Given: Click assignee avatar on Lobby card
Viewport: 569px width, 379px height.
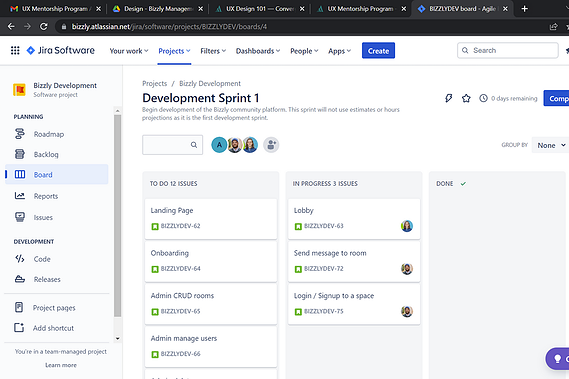Looking at the screenshot, I should point(407,226).
